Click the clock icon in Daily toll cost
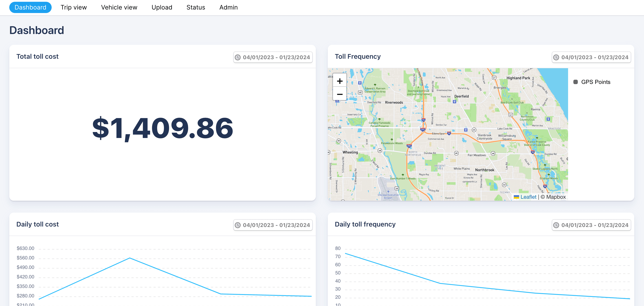Screen dimensions: 644x306 click(x=238, y=225)
